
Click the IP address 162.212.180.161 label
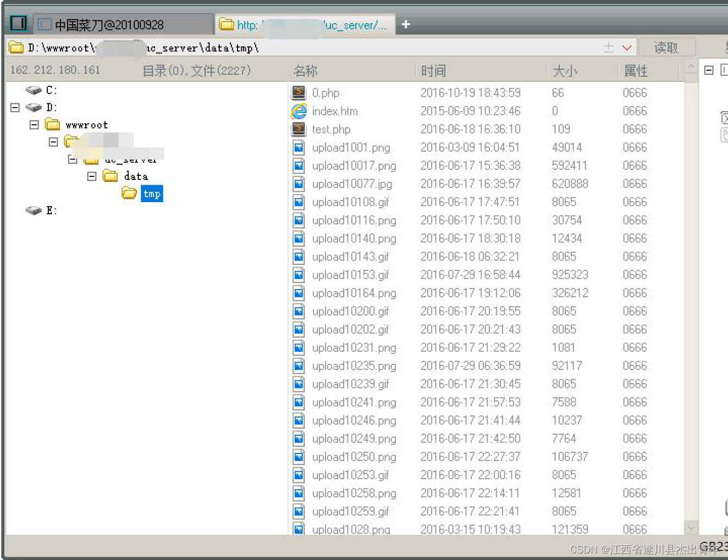55,70
